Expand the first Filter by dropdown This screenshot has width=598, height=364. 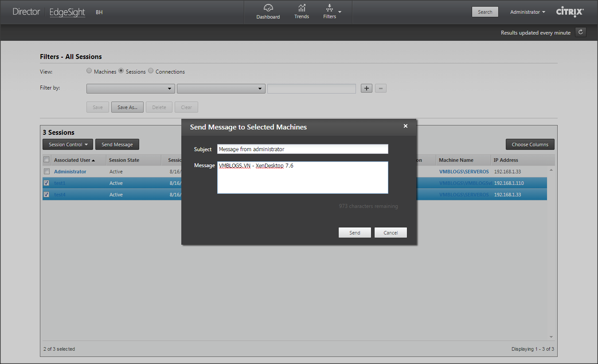[x=130, y=89]
